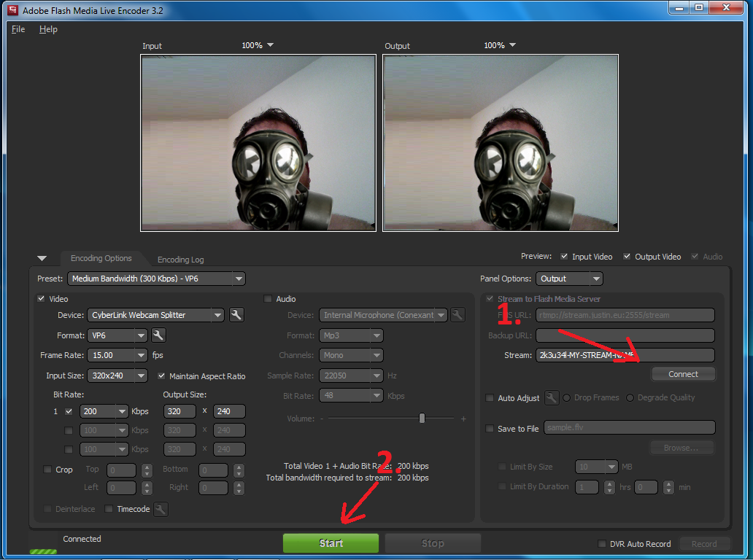Enable the Crop checkbox
This screenshot has height=560, width=753.
coord(47,469)
